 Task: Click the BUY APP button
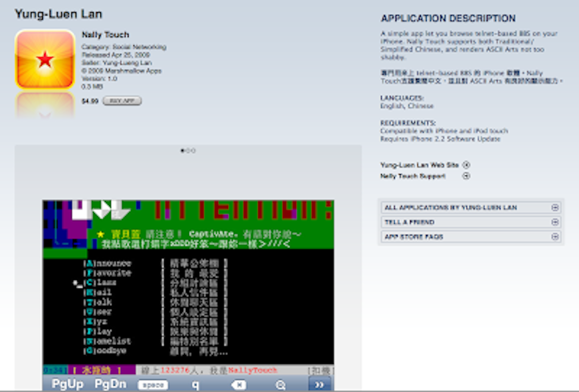(122, 101)
